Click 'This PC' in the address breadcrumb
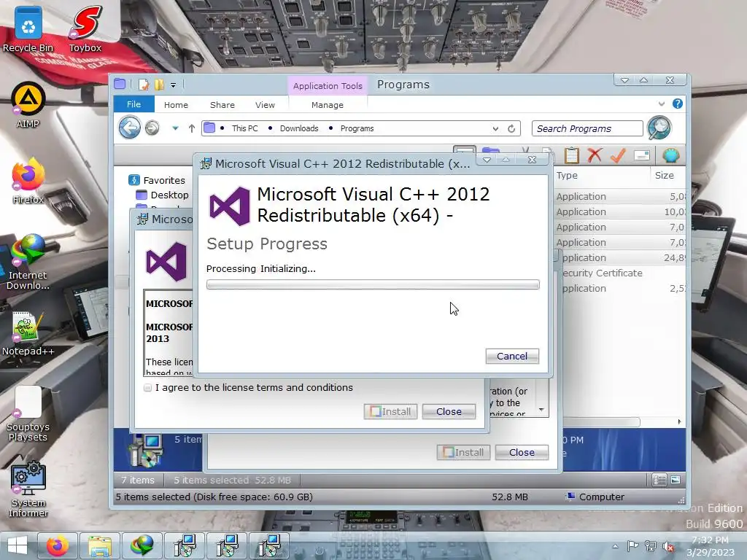 coord(245,128)
